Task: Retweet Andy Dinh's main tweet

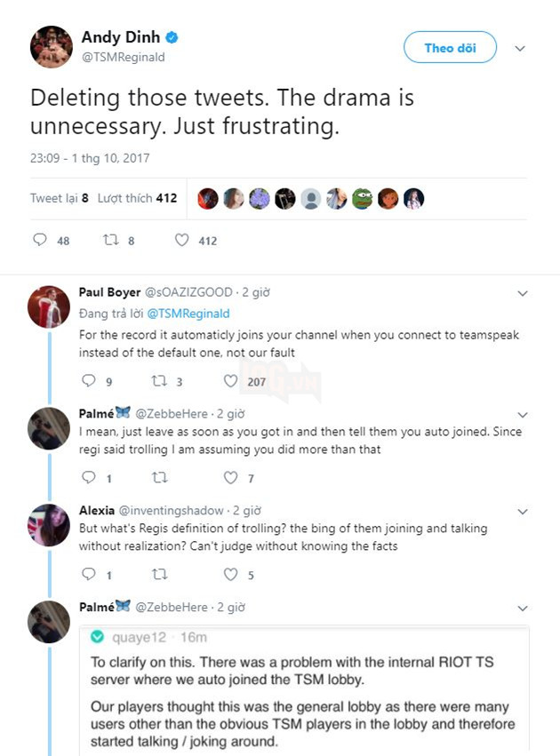Action: 111,240
